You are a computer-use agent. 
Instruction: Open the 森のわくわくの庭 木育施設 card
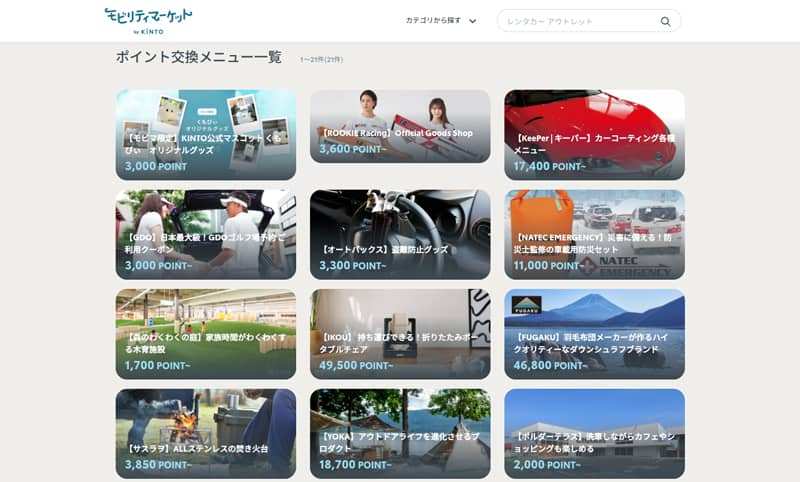(206, 334)
